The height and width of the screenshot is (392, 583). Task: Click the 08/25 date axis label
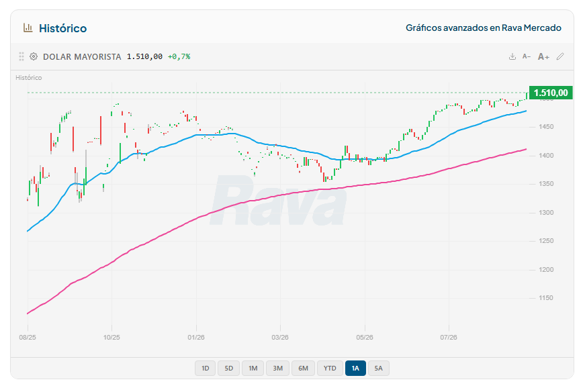[28, 338]
